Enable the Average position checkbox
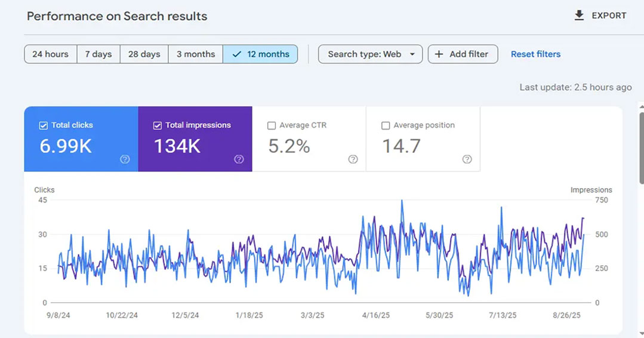Image resolution: width=644 pixels, height=338 pixels. 386,125
